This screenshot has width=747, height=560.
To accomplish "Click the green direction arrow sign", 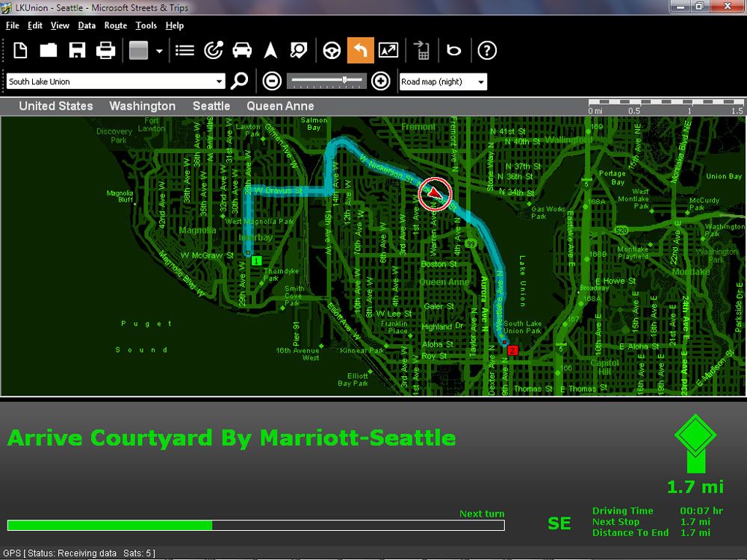I will (695, 444).
